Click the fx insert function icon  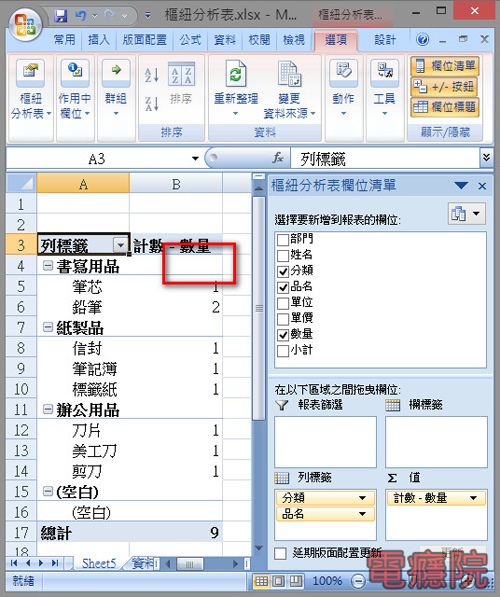point(278,158)
